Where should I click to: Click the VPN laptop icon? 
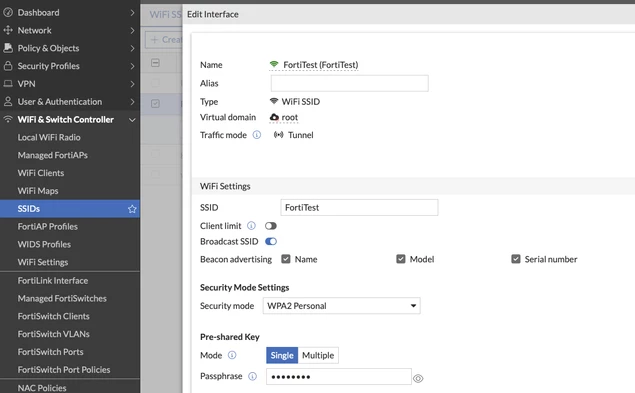tap(8, 83)
